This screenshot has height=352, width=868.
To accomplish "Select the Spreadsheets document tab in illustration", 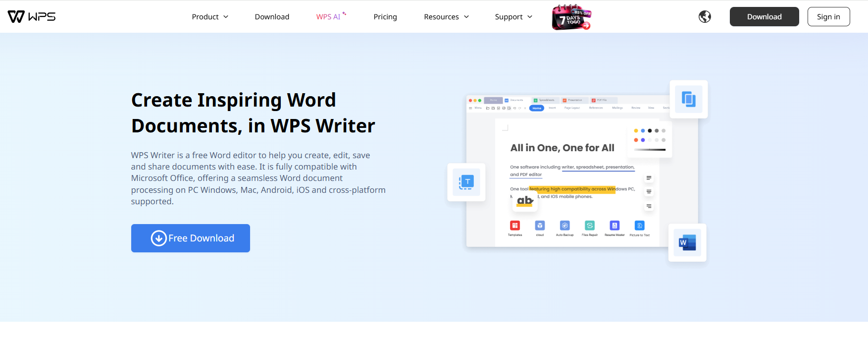I will click(x=545, y=100).
